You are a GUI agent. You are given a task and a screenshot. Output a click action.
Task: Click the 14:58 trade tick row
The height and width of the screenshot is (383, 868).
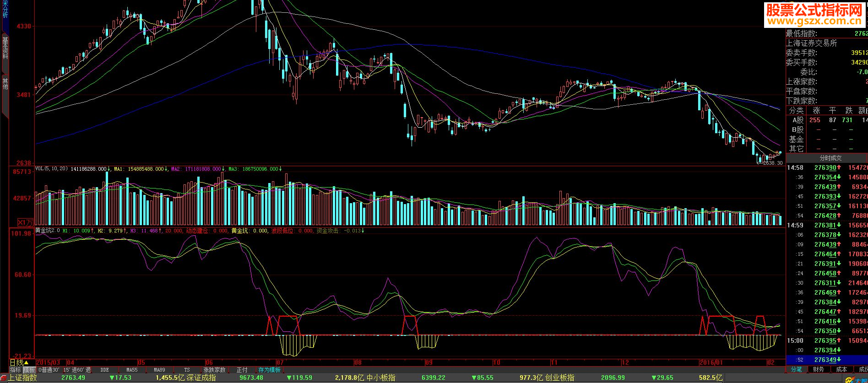coord(827,168)
